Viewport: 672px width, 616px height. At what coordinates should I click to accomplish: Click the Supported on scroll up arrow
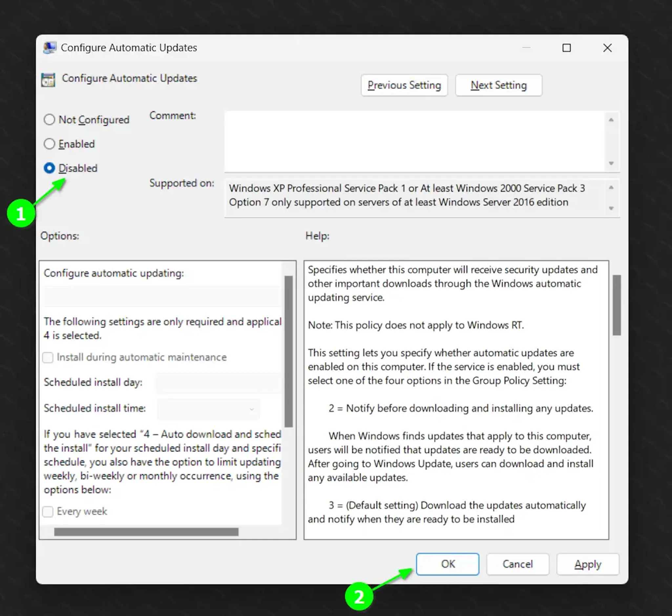point(611,188)
